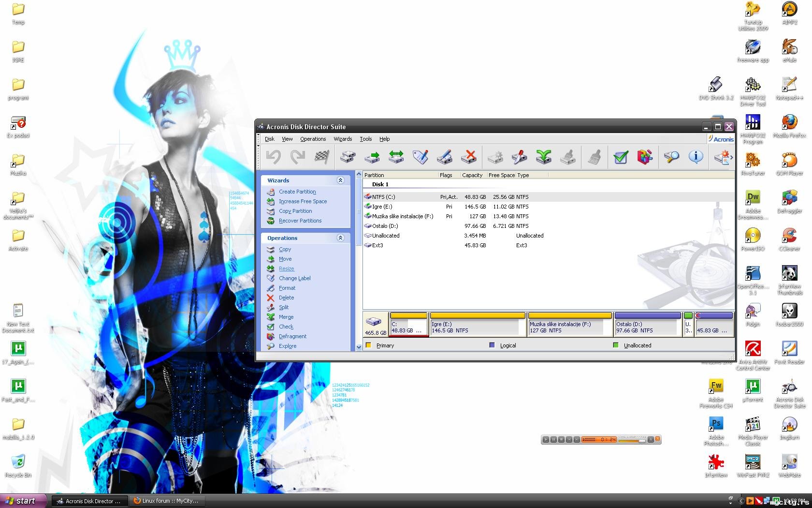Click the Properties info toolbar icon
The height and width of the screenshot is (508, 812).
[696, 157]
